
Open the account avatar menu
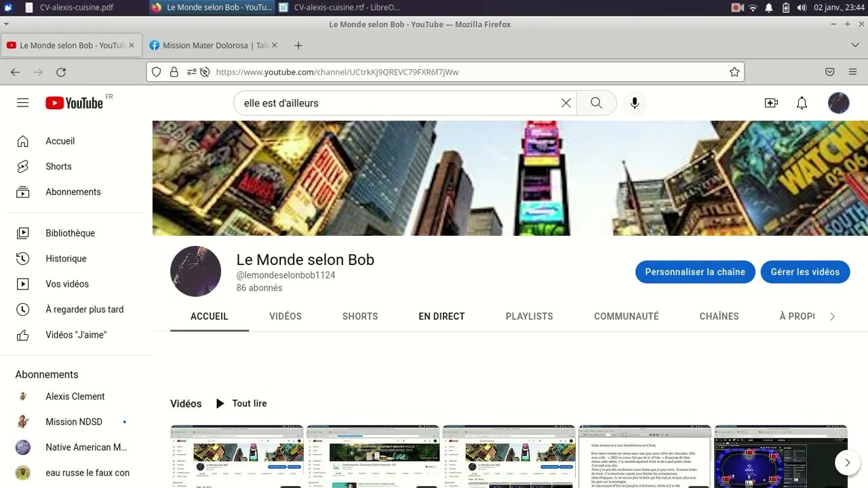pyautogui.click(x=839, y=103)
